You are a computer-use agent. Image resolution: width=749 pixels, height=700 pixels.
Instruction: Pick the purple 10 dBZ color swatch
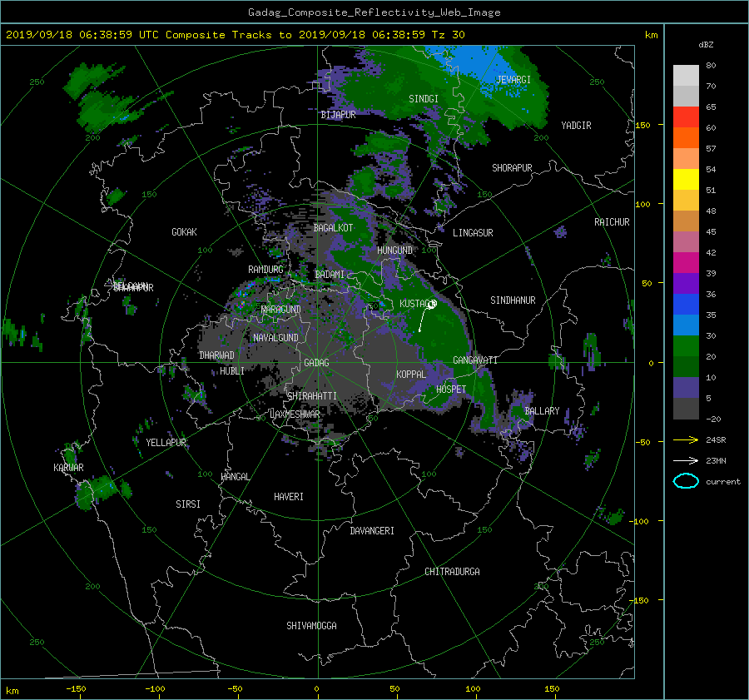coord(686,388)
